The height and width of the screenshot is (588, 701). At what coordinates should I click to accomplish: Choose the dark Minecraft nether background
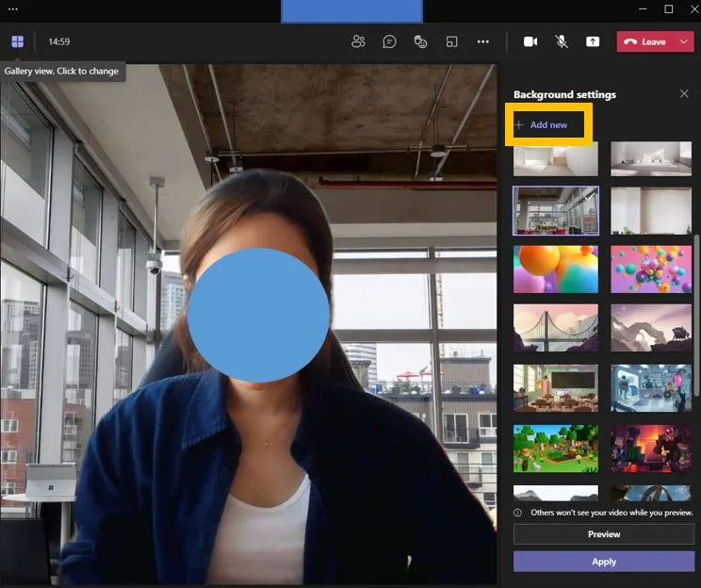tap(651, 449)
